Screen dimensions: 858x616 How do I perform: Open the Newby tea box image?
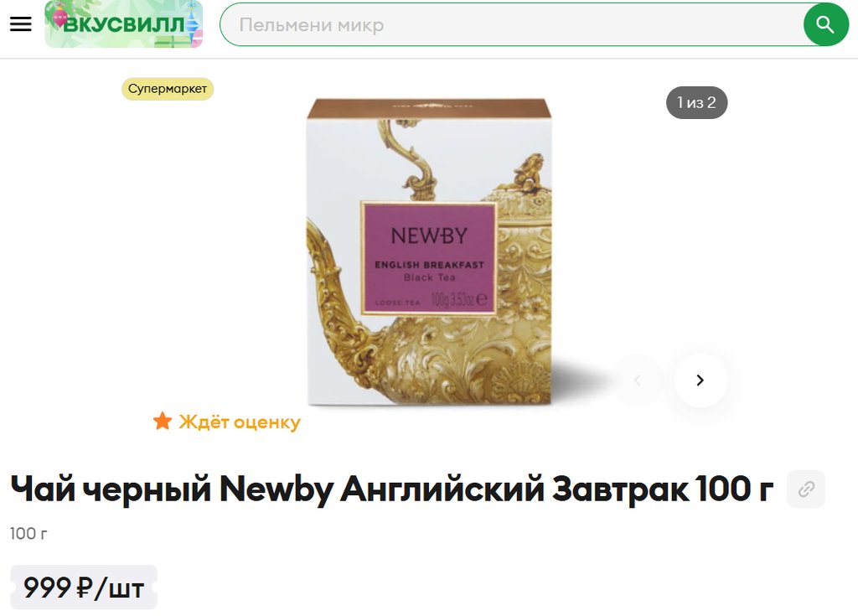pyautogui.click(x=429, y=251)
